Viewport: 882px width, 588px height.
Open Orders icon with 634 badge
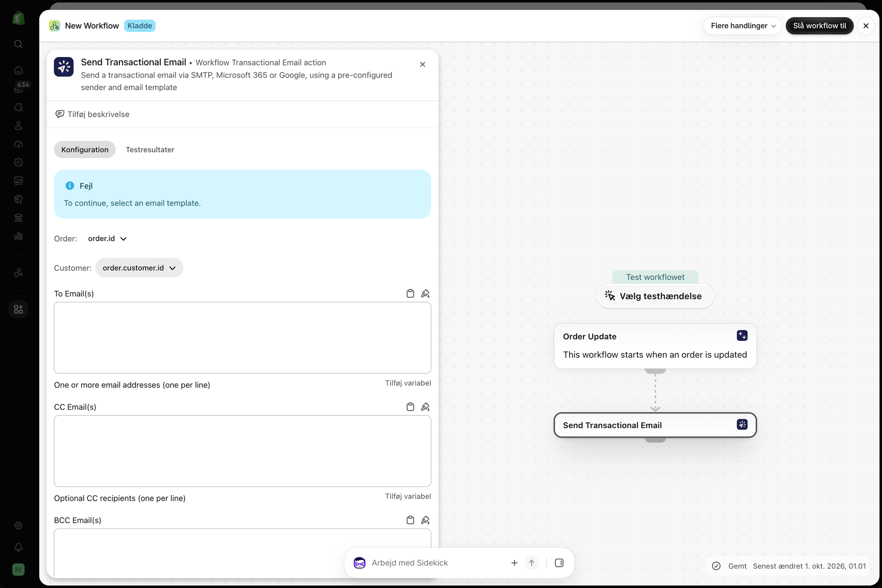point(18,89)
